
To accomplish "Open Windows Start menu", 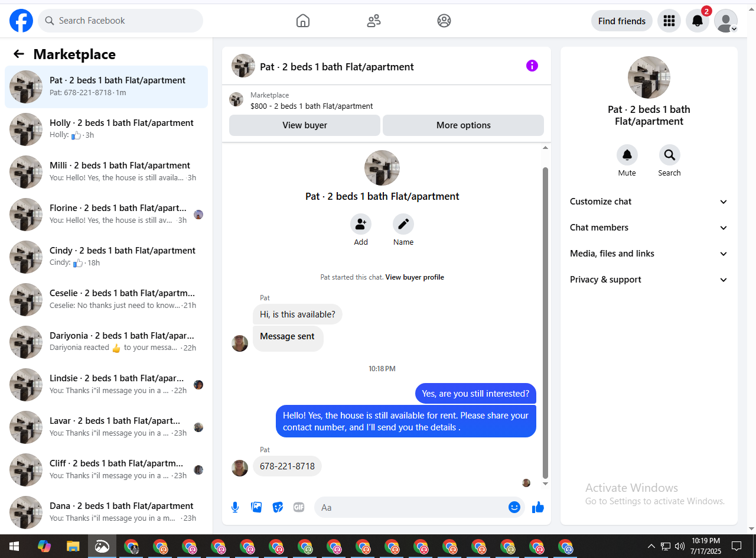I will pyautogui.click(x=14, y=546).
